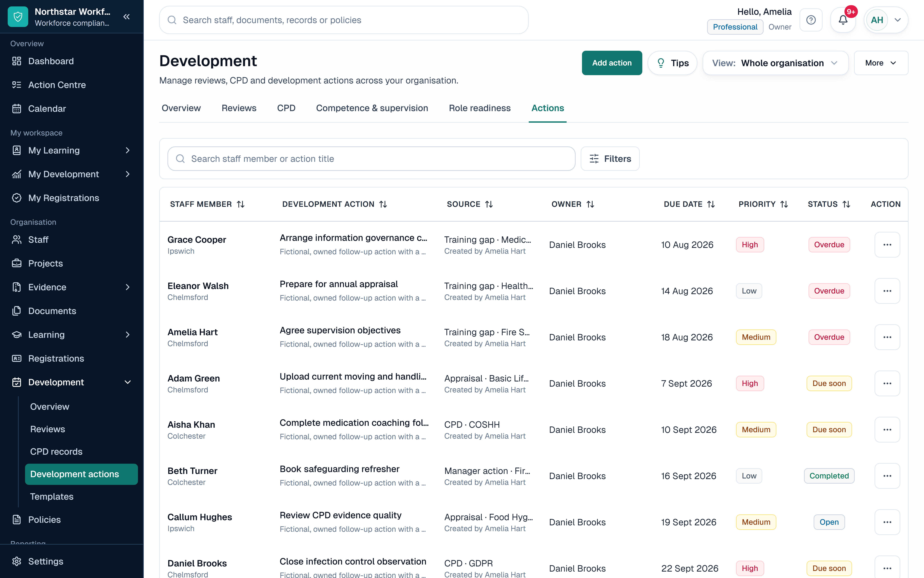Open Action Centre in sidebar
This screenshot has height=578, width=924.
[x=72, y=85]
